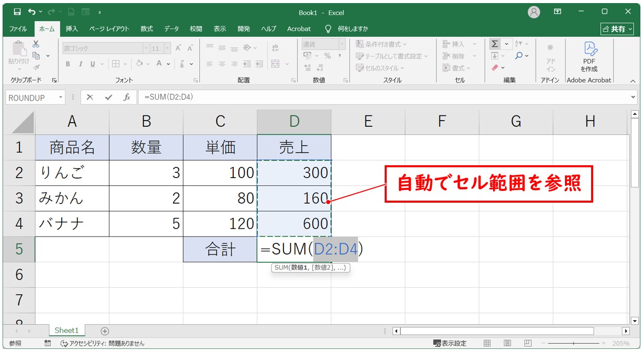Click the Clear eraser icon in editing group
Image resolution: width=644 pixels, height=352 pixels.
[x=495, y=67]
